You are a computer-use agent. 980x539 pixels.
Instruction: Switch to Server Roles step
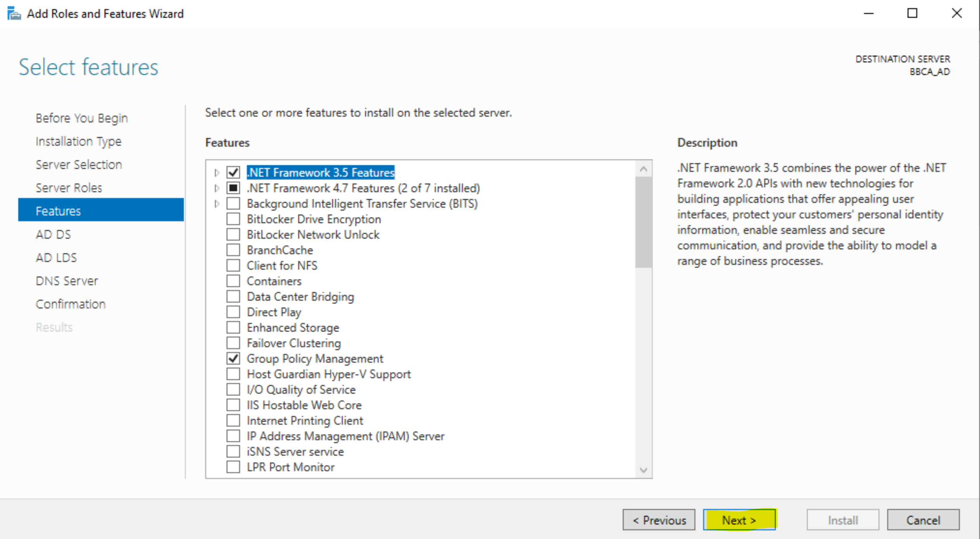coord(69,188)
